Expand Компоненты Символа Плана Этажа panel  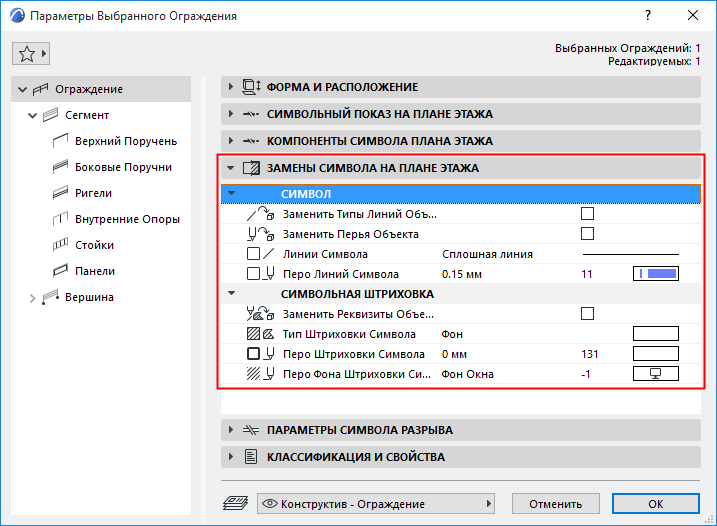230,140
